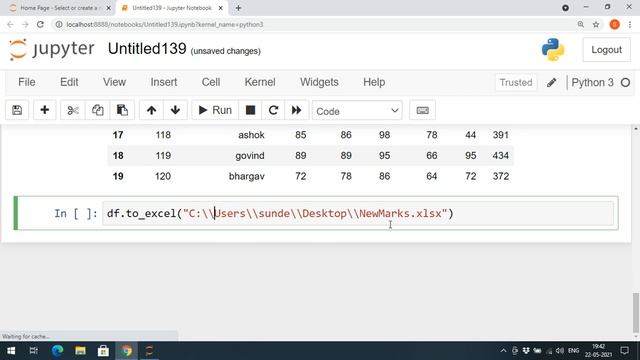Click the Jupyter logo
Image resolution: width=640 pixels, height=360 pixels.
pyautogui.click(x=51, y=49)
